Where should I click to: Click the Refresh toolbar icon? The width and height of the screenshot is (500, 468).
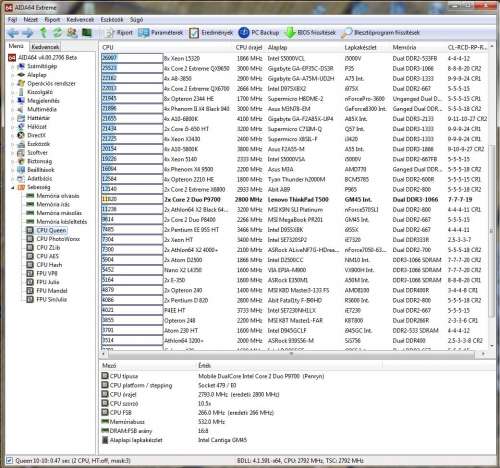pyautogui.click(x=57, y=32)
